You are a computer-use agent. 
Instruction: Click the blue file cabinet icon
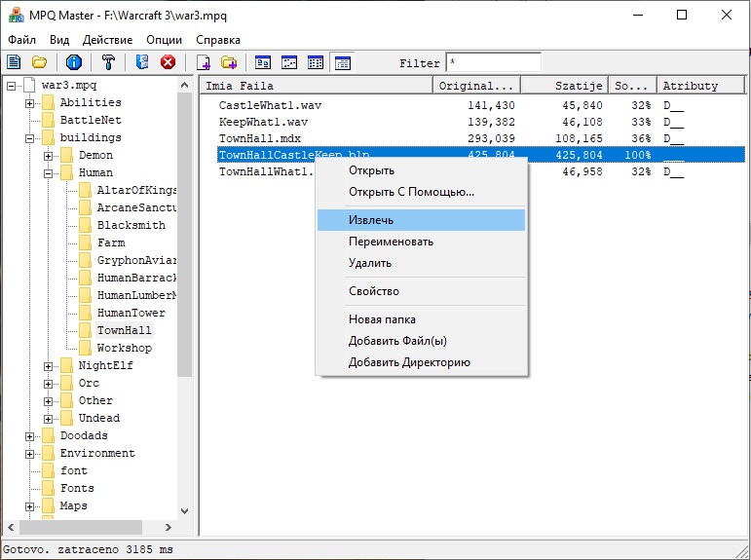142,62
